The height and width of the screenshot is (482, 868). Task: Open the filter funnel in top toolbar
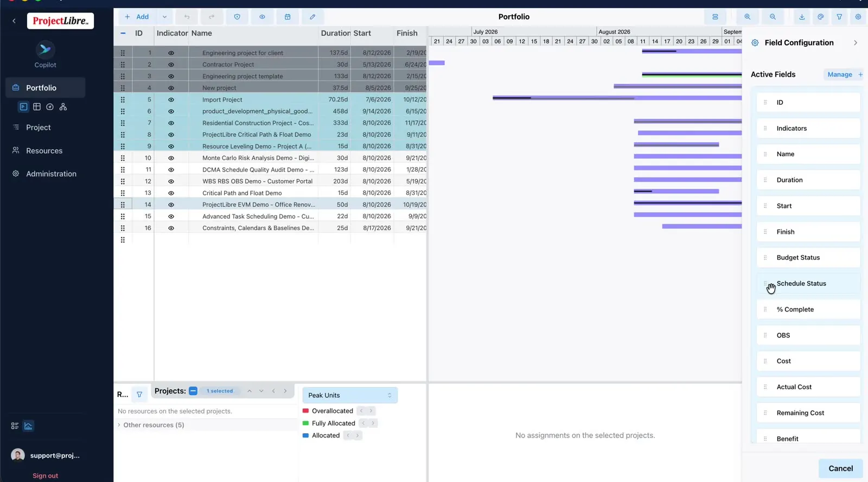(x=839, y=17)
